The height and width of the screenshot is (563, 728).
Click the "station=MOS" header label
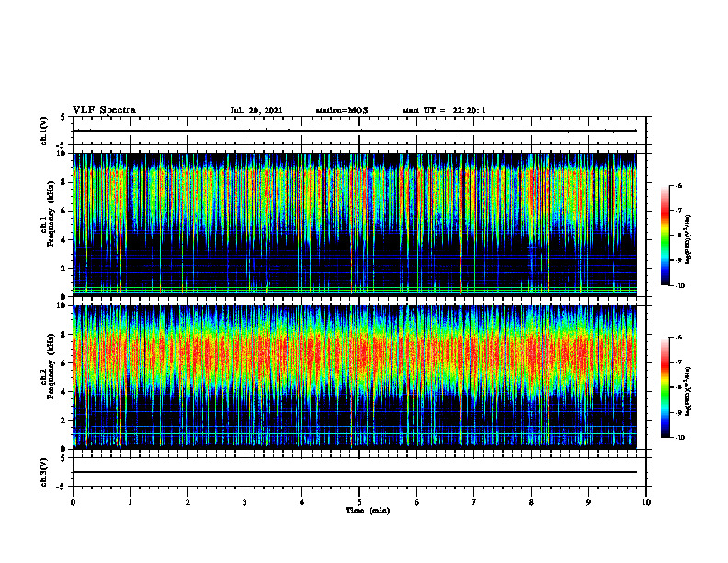(342, 110)
